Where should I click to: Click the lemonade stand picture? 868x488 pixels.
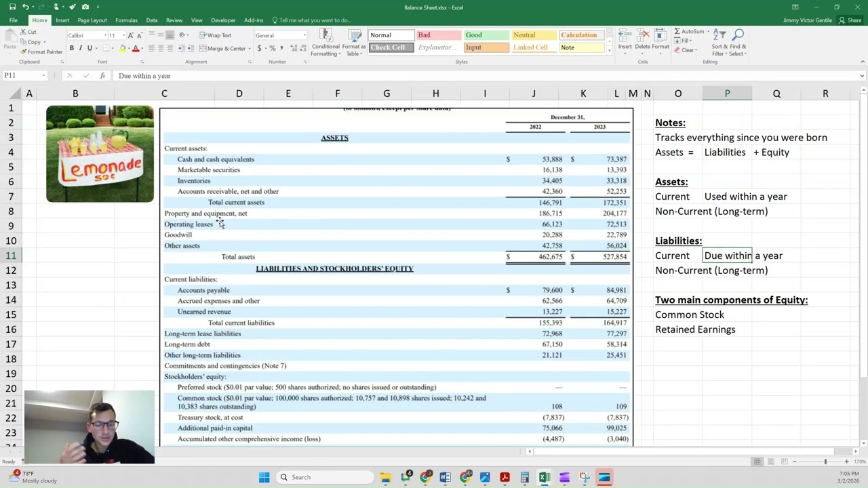100,154
